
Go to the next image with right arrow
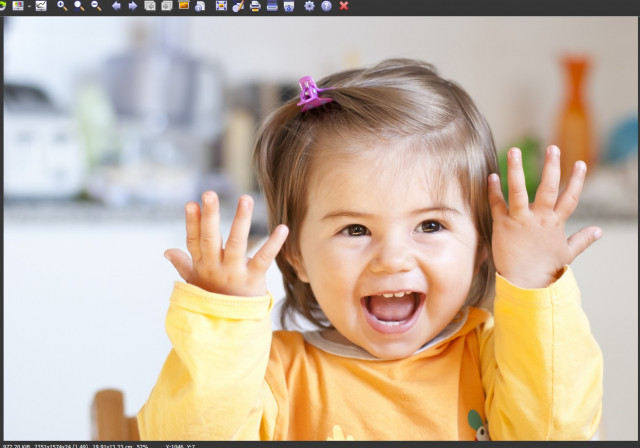[133, 6]
